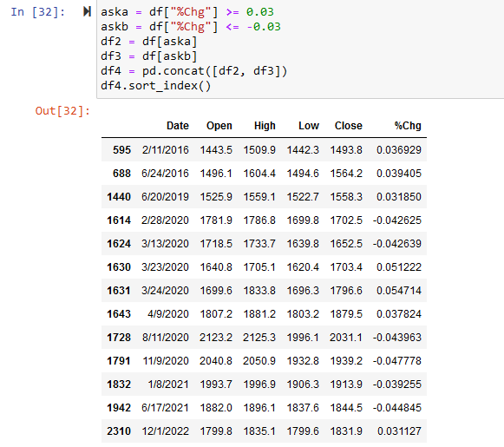
Task: Click the High column header
Action: point(265,126)
